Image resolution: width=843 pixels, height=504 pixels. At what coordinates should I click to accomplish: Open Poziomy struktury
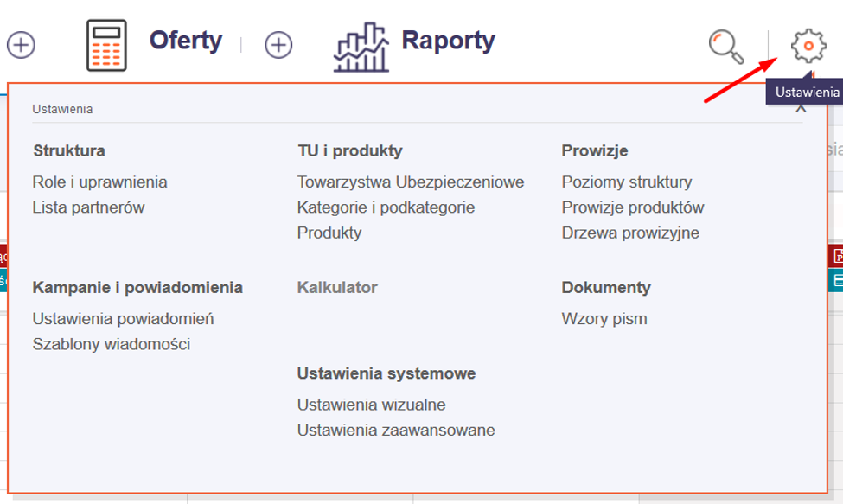[627, 182]
